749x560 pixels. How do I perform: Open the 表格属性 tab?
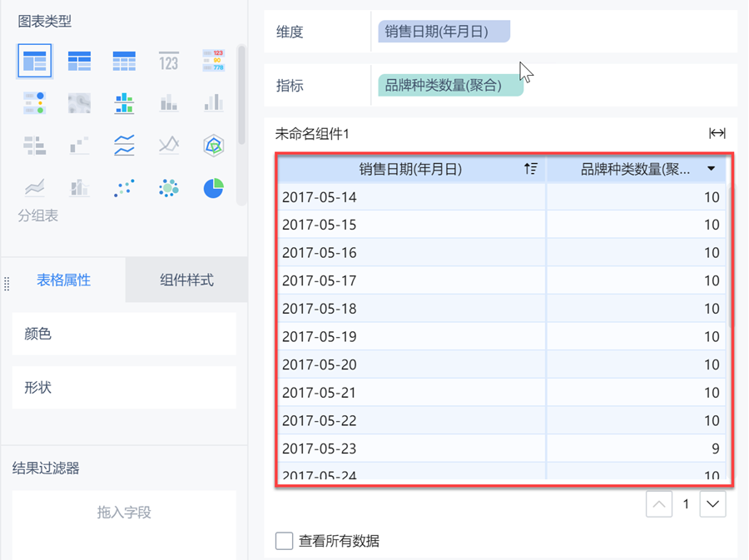pyautogui.click(x=64, y=280)
